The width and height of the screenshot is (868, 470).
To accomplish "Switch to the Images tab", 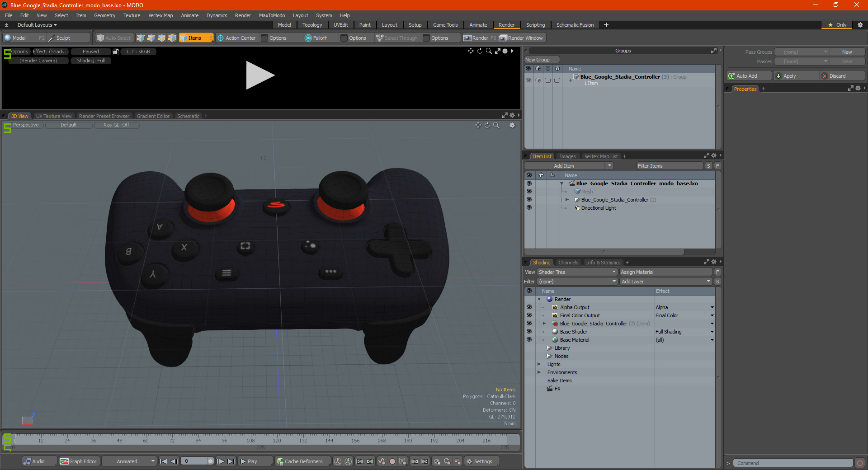I will 567,156.
